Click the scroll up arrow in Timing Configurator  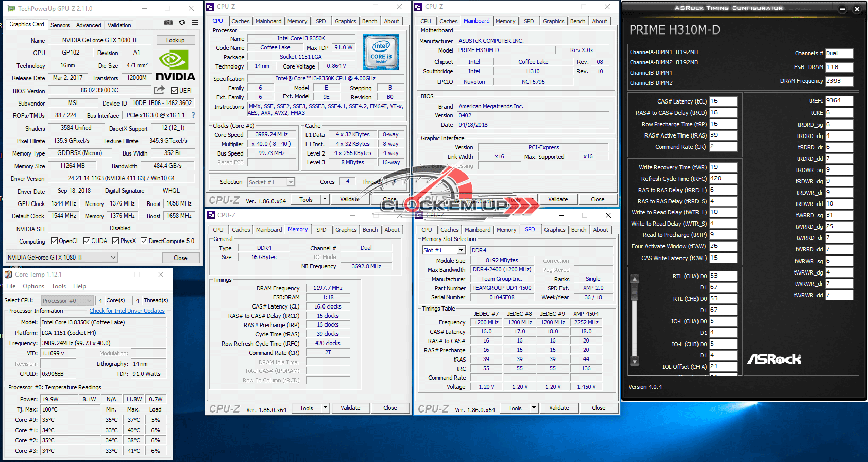pyautogui.click(x=635, y=279)
